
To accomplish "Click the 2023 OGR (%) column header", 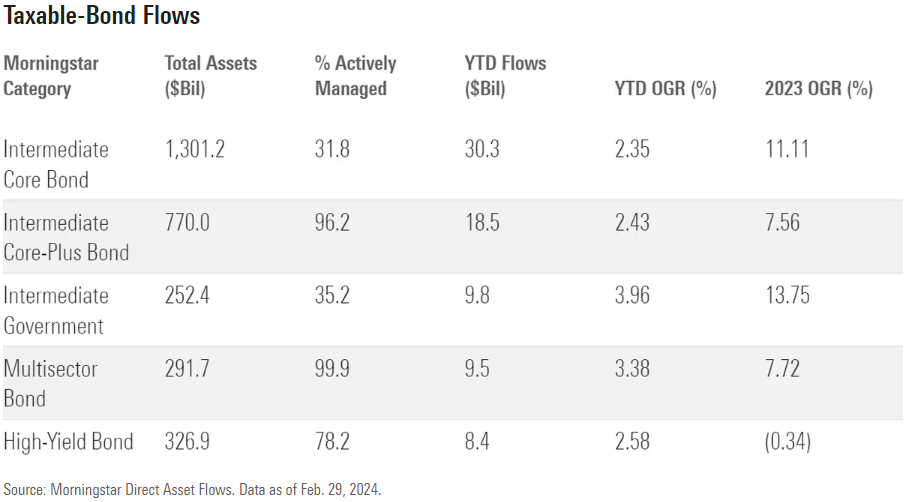I will pos(818,89).
